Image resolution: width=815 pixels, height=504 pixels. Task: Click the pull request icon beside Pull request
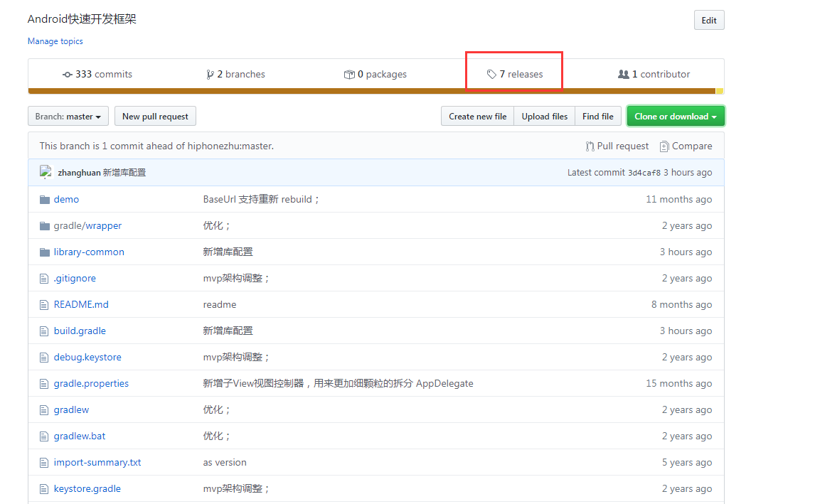[x=590, y=146]
